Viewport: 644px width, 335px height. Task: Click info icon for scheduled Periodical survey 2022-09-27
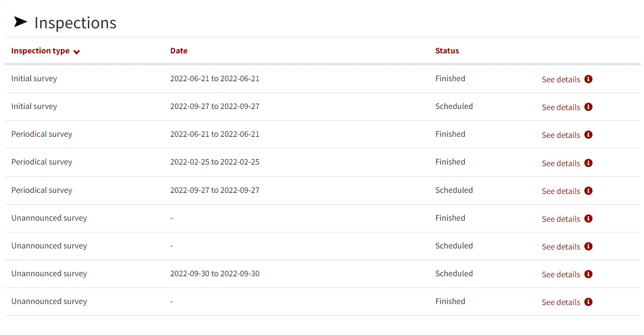pos(589,191)
